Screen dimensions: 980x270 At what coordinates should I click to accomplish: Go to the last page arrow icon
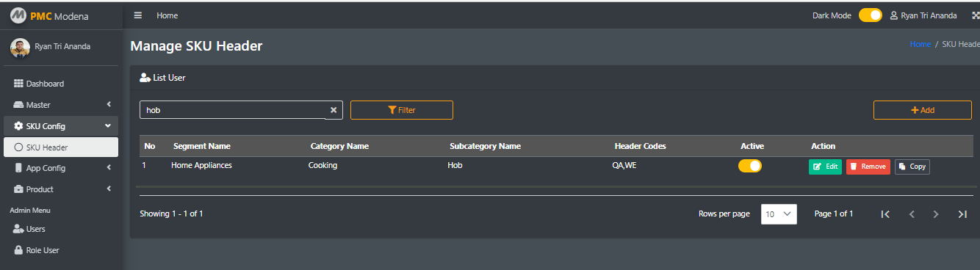[x=962, y=214]
